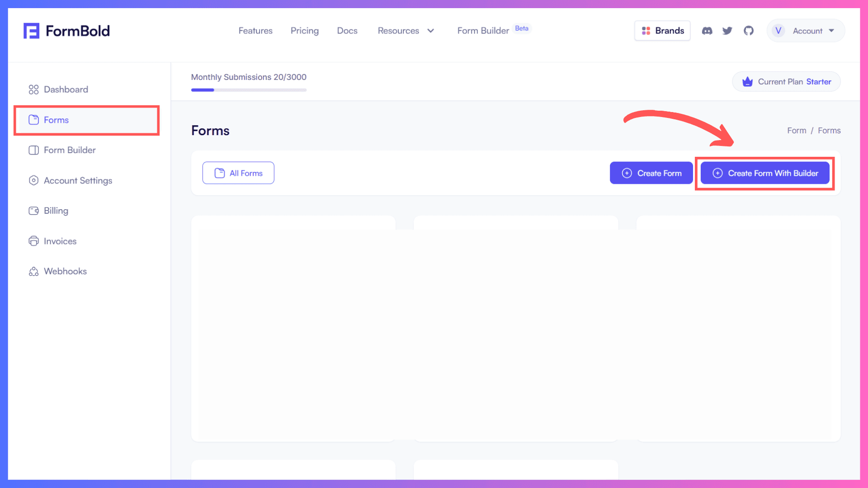The width and height of the screenshot is (868, 488).
Task: Open the Account dropdown menu
Action: 805,30
